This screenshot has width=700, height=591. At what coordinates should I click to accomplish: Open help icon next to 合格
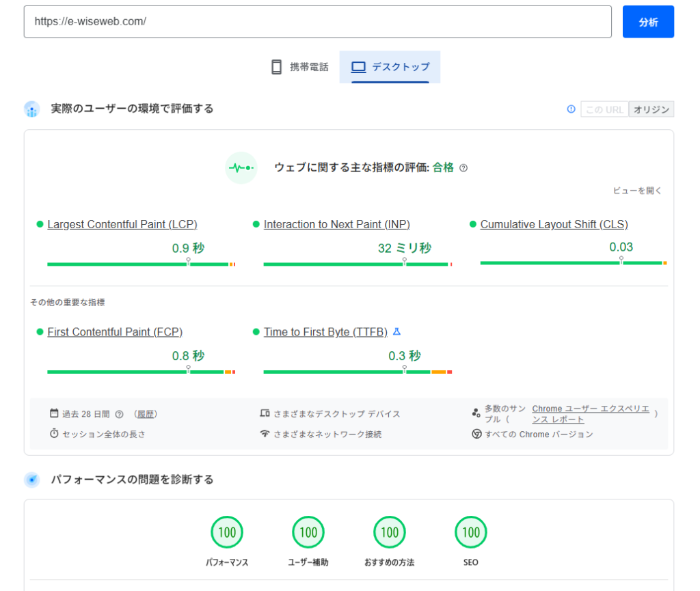click(463, 168)
